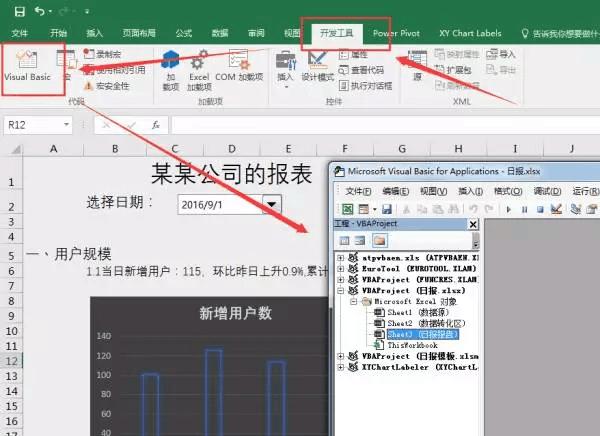Click XML Import (导入)
This screenshot has width=600, height=436.
501,54
